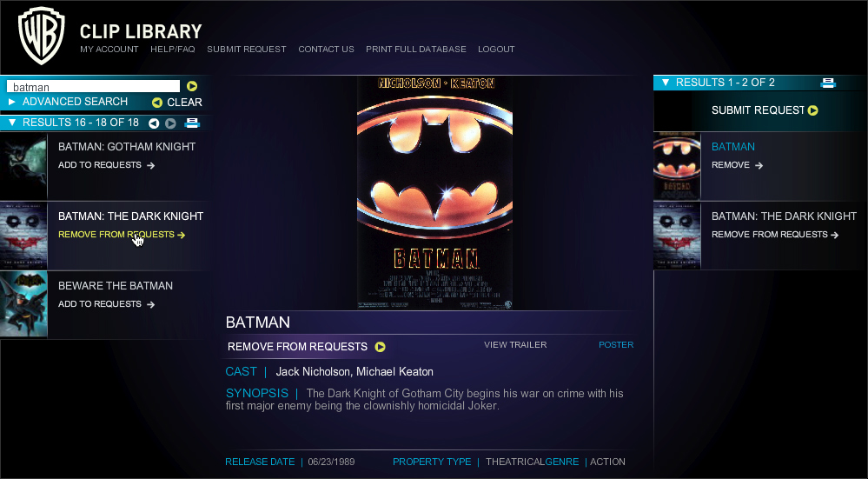Run search with the yellow arrow beside batman
Viewport: 868px width, 479px height.
click(191, 86)
